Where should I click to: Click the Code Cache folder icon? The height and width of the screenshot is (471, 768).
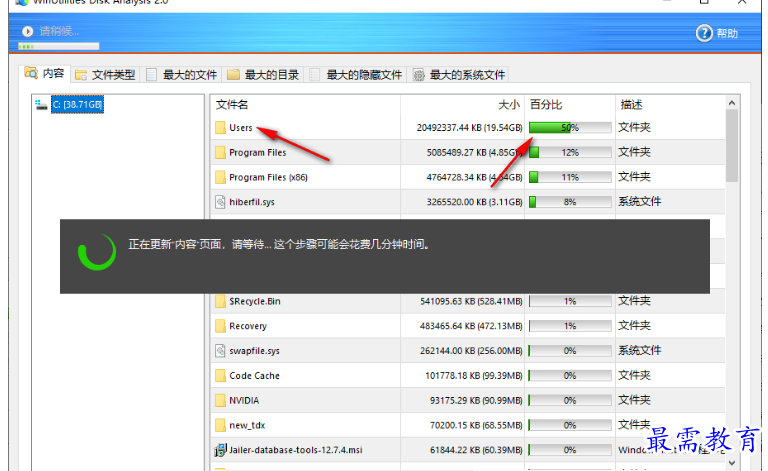coord(220,376)
